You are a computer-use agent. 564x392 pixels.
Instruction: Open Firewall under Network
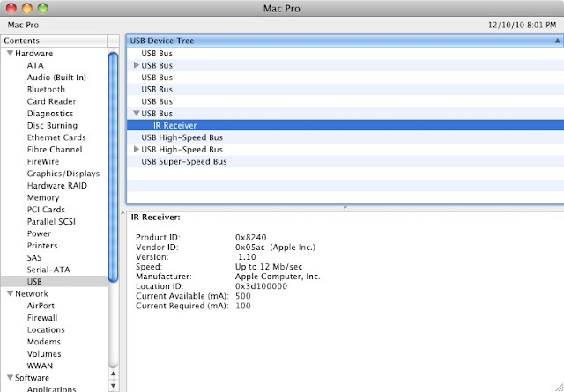point(42,318)
